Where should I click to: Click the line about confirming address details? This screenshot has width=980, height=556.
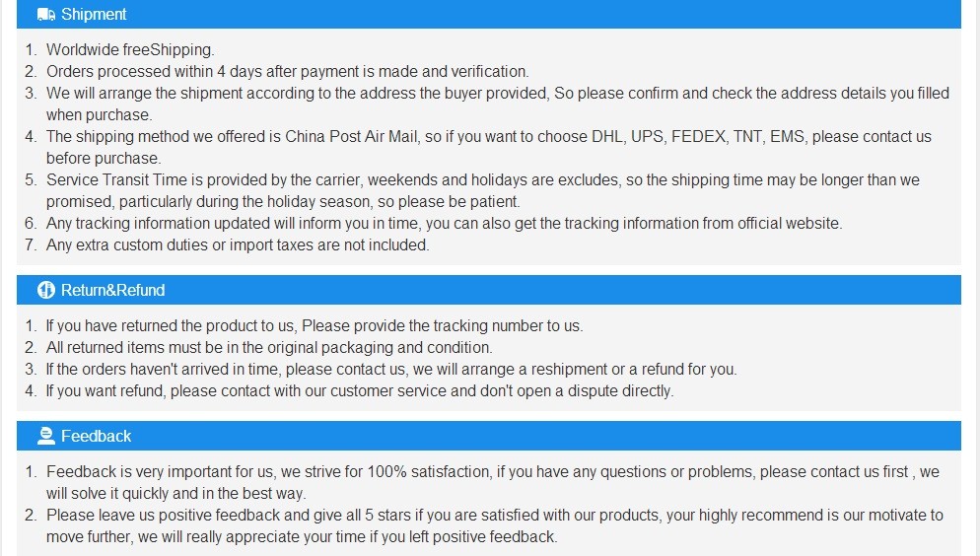(497, 93)
